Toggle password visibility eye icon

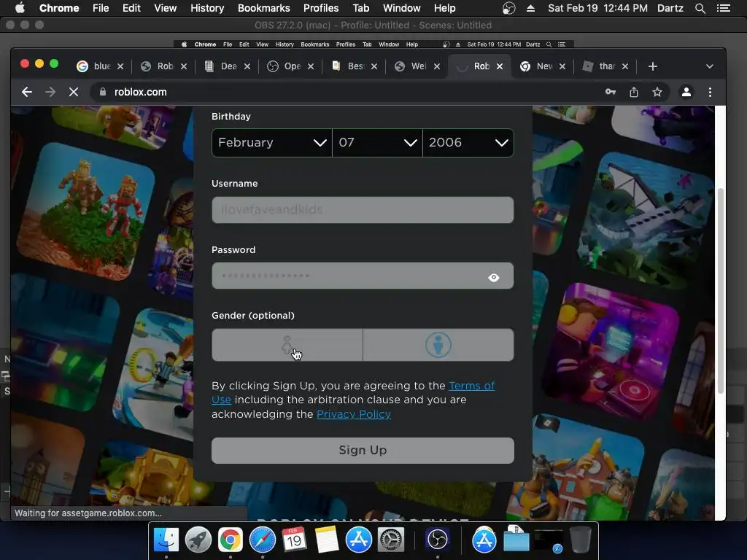tap(494, 277)
